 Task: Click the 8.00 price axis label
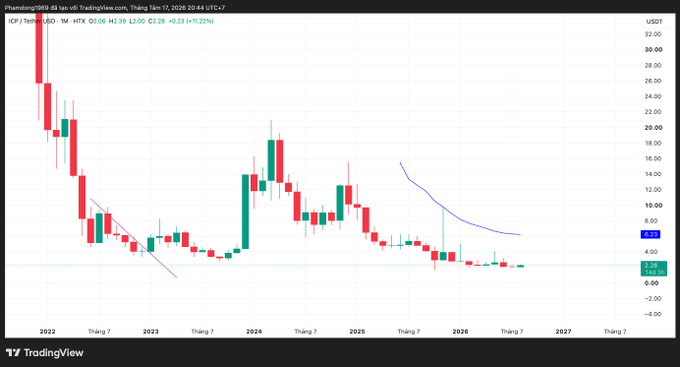tap(651, 221)
